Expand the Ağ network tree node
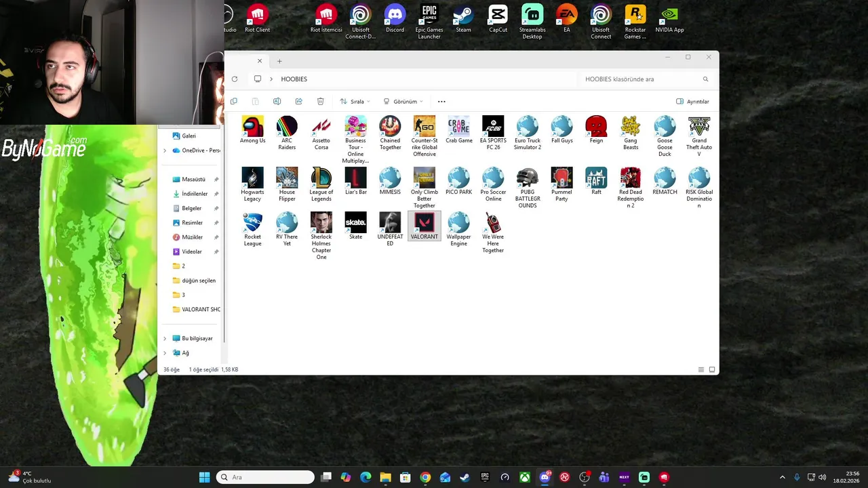 165,353
